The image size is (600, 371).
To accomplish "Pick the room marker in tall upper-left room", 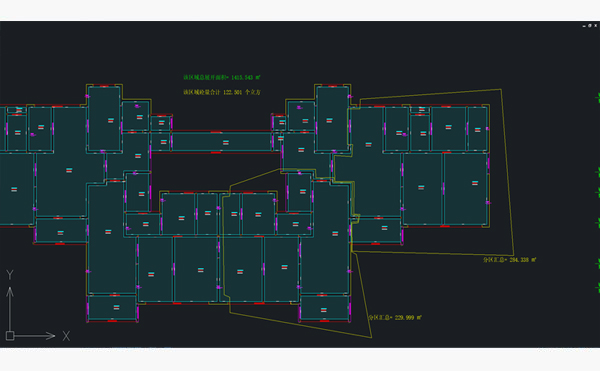I will (x=111, y=120).
